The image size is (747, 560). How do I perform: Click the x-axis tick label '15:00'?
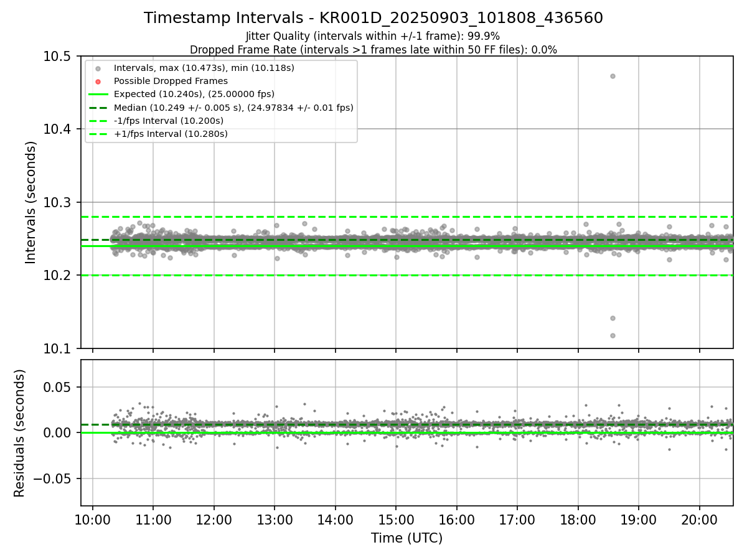pos(396,519)
